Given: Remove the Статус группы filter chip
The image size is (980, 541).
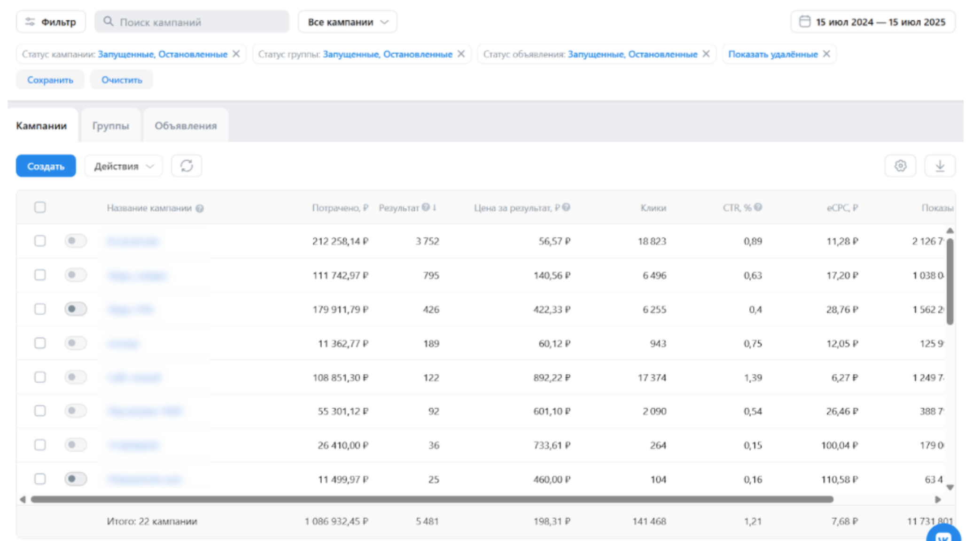Looking at the screenshot, I should pos(461,54).
